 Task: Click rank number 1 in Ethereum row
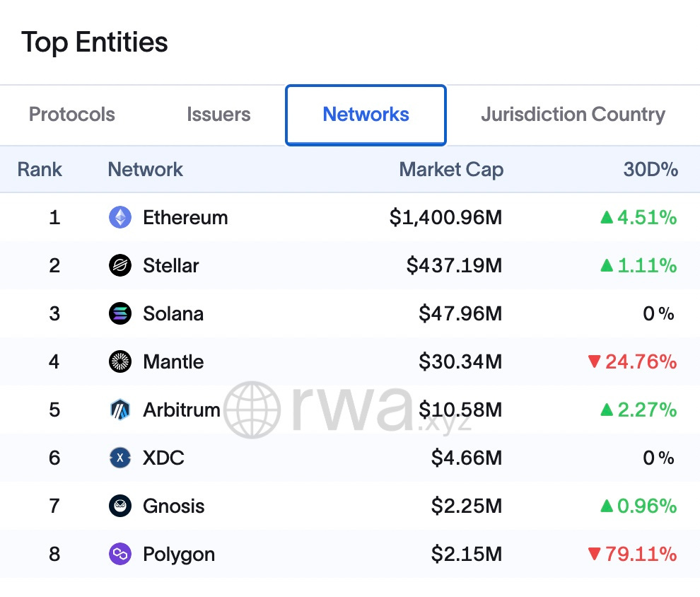[54, 217]
